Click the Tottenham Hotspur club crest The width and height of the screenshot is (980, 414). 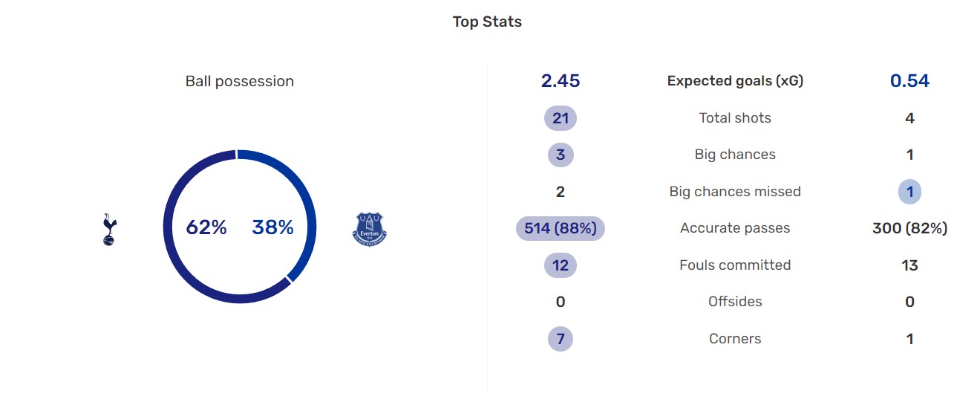click(108, 229)
